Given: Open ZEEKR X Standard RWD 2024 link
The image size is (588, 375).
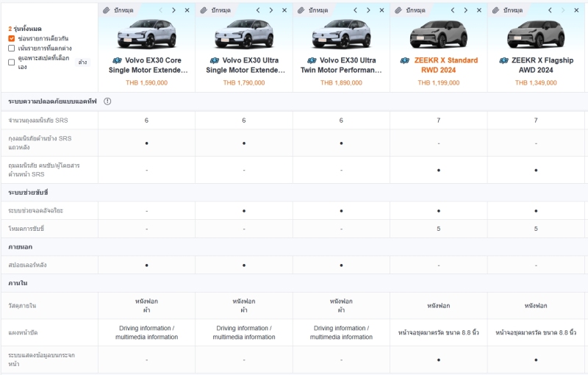Looking at the screenshot, I should click(446, 65).
